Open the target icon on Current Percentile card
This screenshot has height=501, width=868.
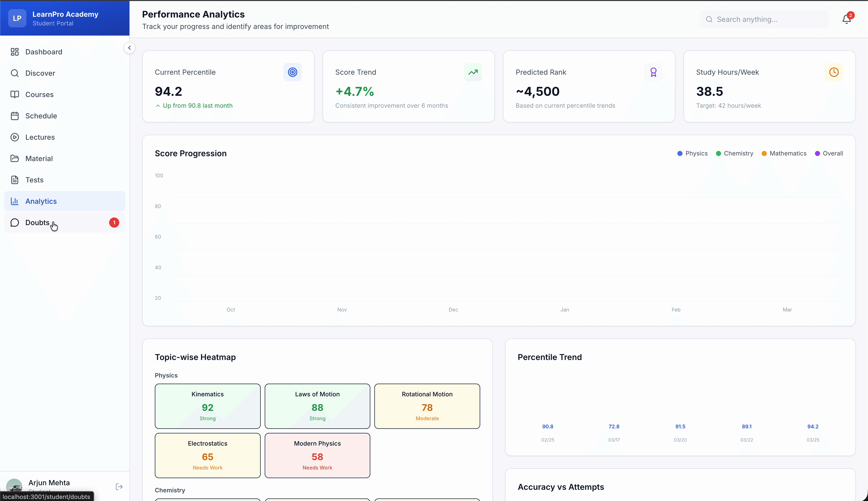tap(293, 72)
